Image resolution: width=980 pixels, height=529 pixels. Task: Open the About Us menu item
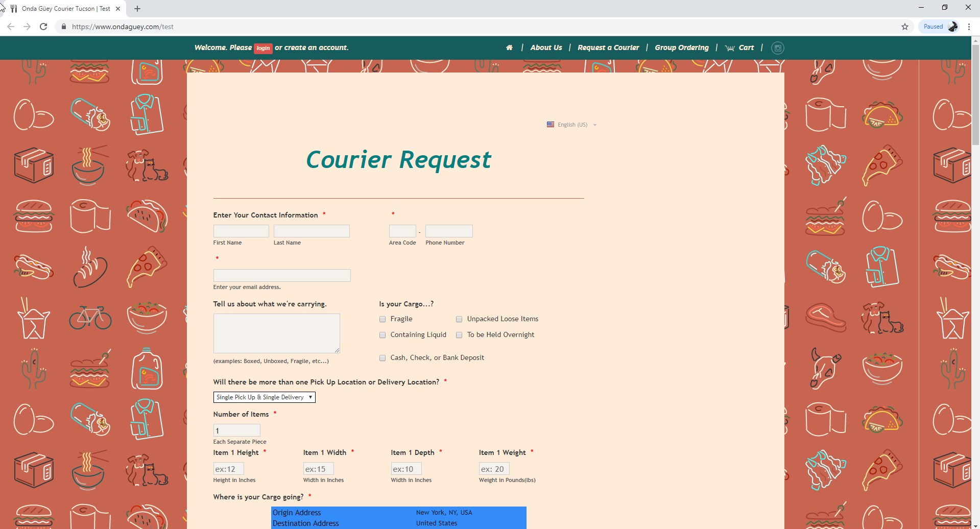546,47
